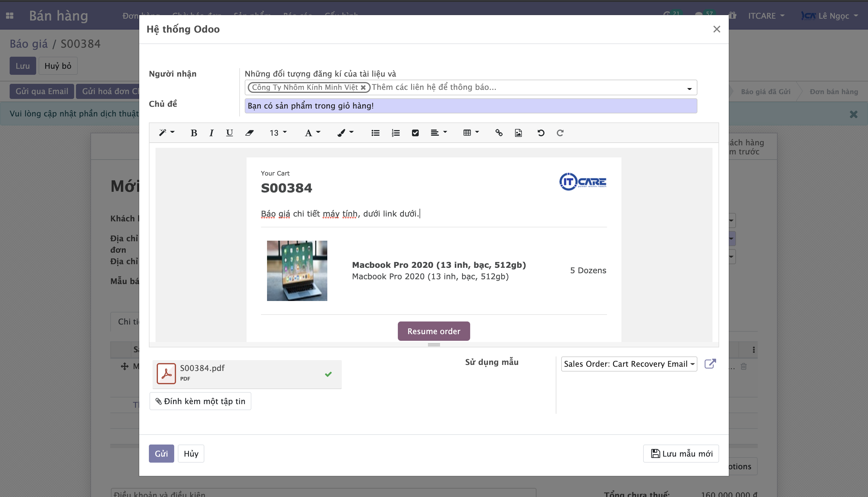Open the font color A dropdown
This screenshot has height=497, width=868.
pos(313,133)
